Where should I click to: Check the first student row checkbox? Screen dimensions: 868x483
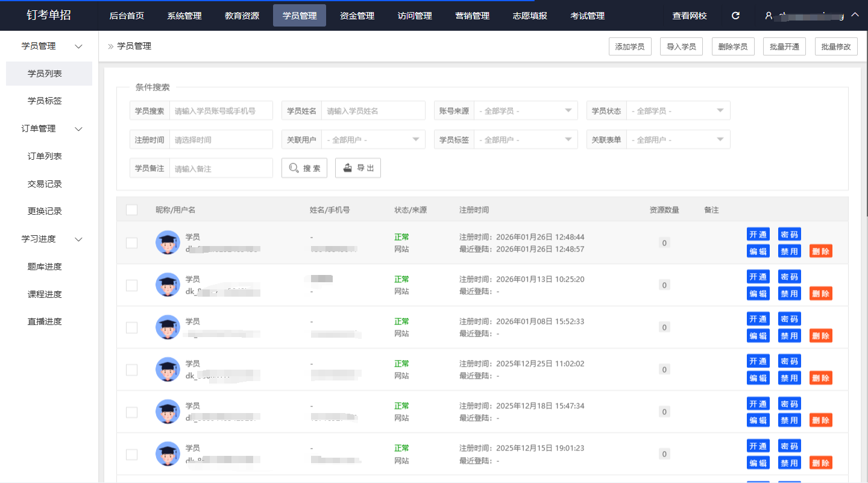click(x=131, y=243)
